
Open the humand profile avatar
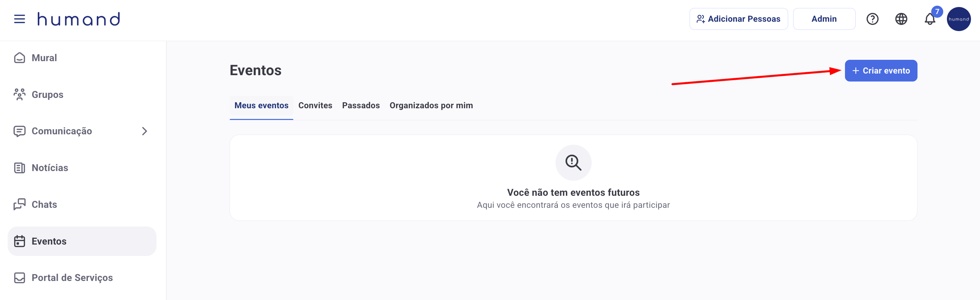point(959,19)
